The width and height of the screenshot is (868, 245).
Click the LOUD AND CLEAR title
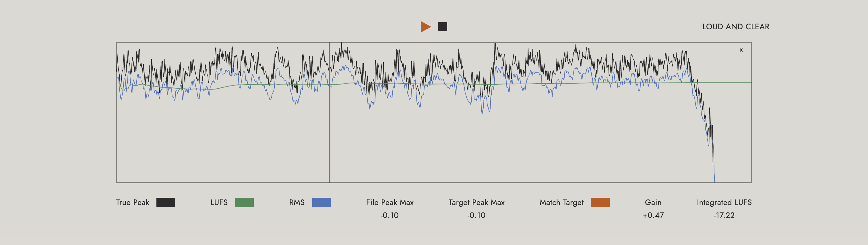[736, 27]
